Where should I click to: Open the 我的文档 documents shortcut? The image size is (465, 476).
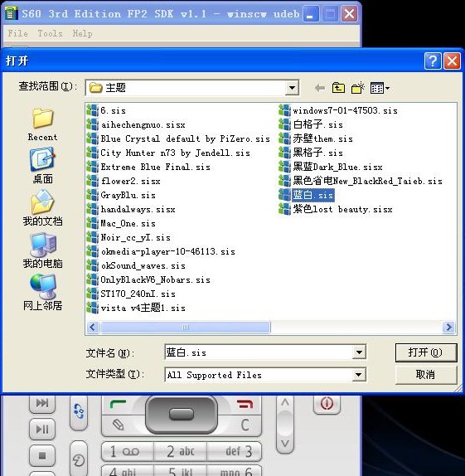[42, 208]
